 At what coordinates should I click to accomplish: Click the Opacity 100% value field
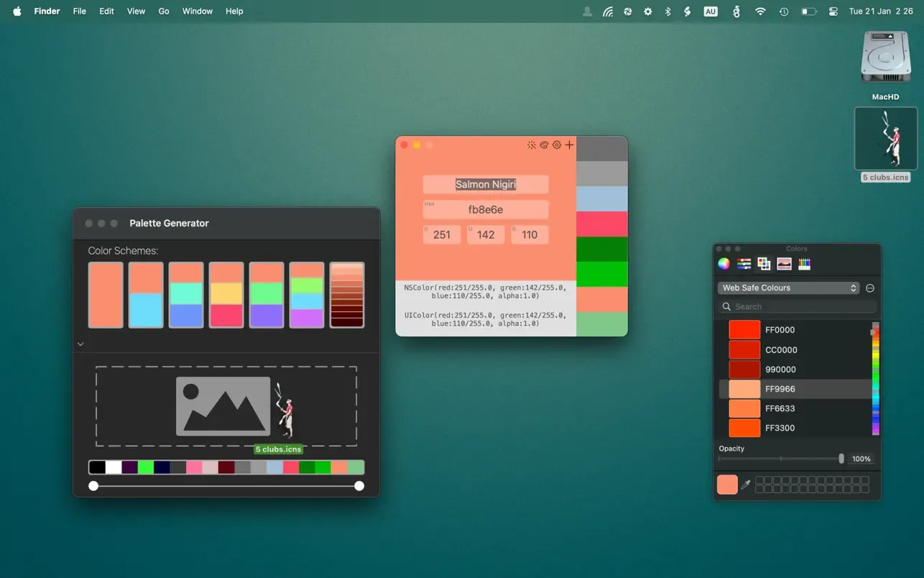click(x=861, y=459)
